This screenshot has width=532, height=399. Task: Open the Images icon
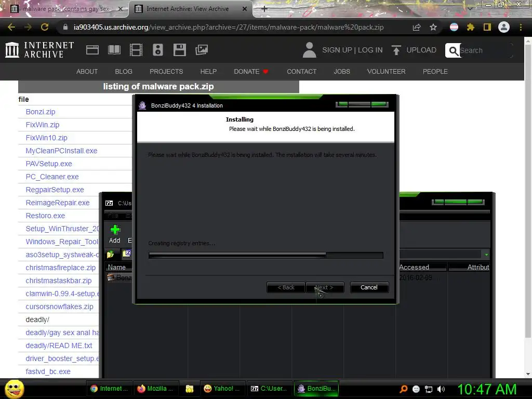pyautogui.click(x=202, y=50)
